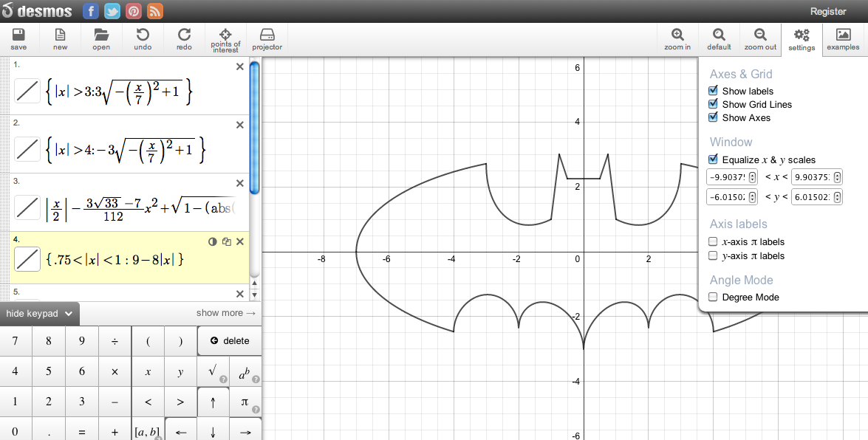This screenshot has width=868, height=440.
Task: Delete expression 3 with its X
Action: (239, 183)
